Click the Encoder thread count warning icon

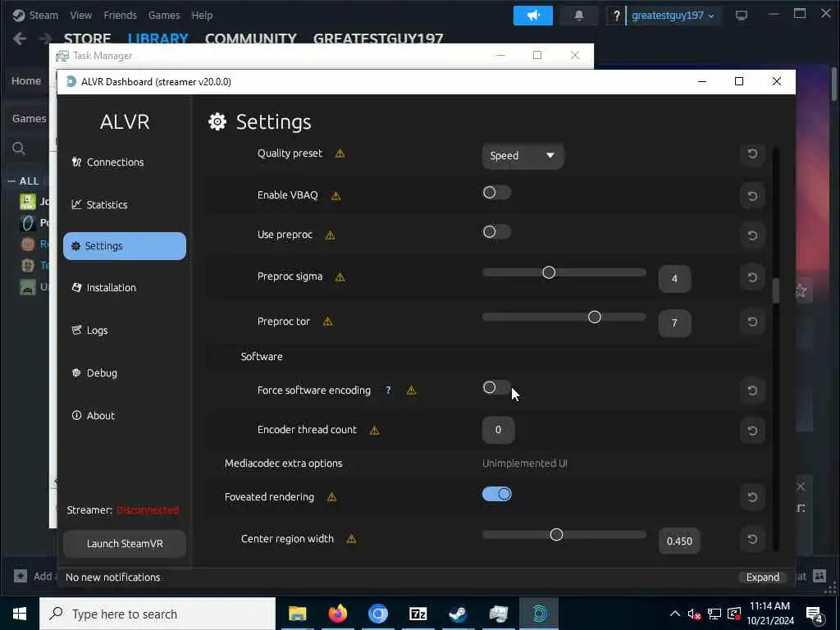tap(374, 430)
